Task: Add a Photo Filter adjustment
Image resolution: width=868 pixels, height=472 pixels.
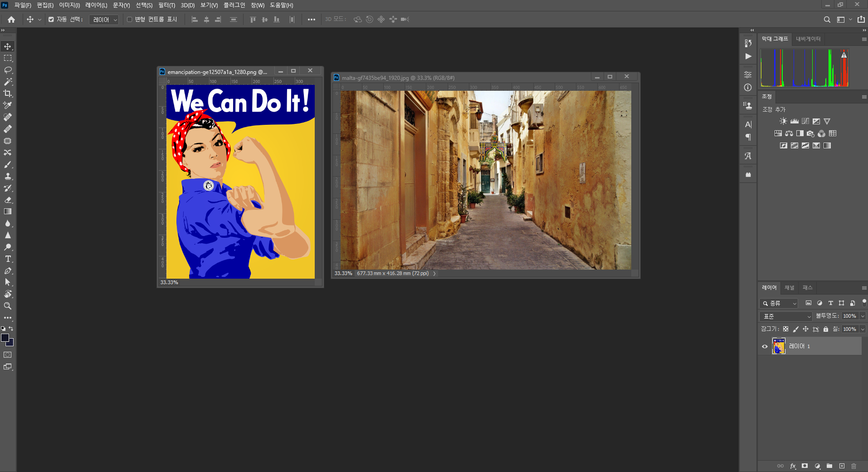Action: (810, 133)
